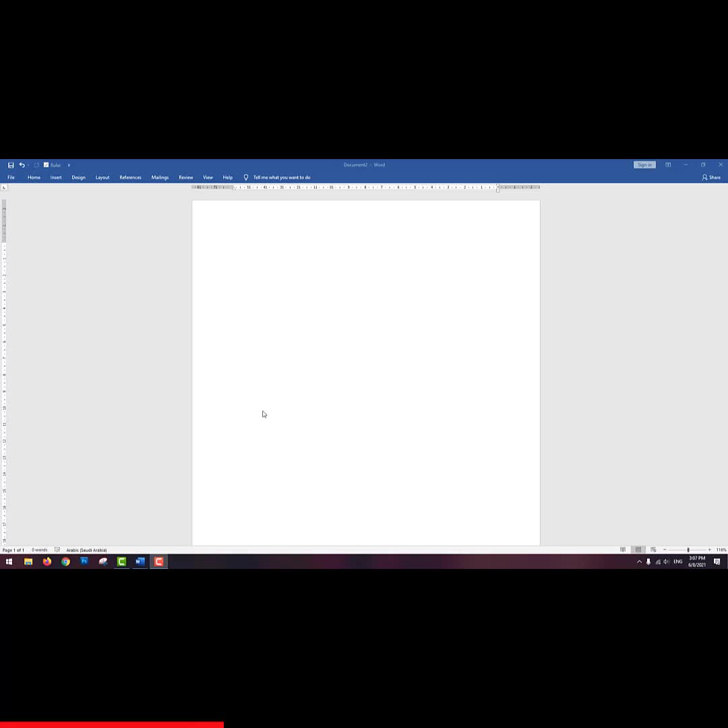Image resolution: width=728 pixels, height=728 pixels.
Task: Open File Explorer from taskbar
Action: pyautogui.click(x=28, y=562)
